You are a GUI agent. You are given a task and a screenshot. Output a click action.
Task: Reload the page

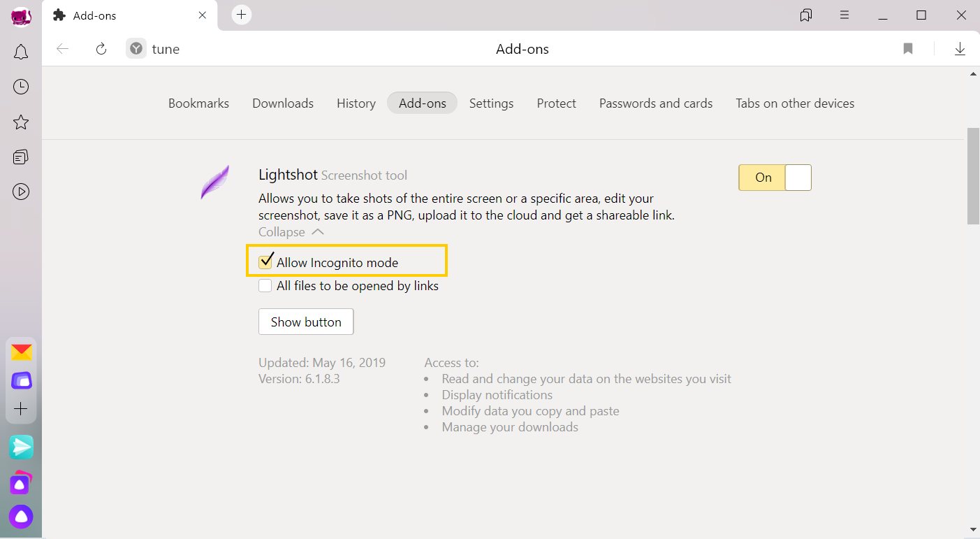[101, 49]
